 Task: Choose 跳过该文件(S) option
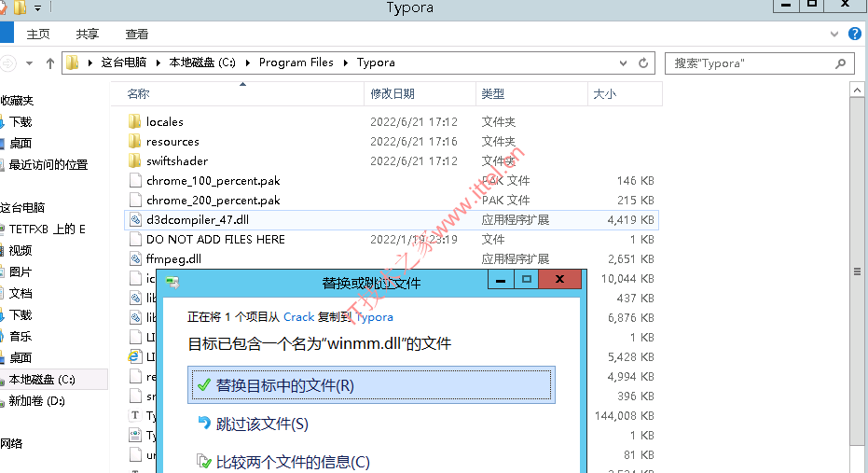click(x=262, y=424)
